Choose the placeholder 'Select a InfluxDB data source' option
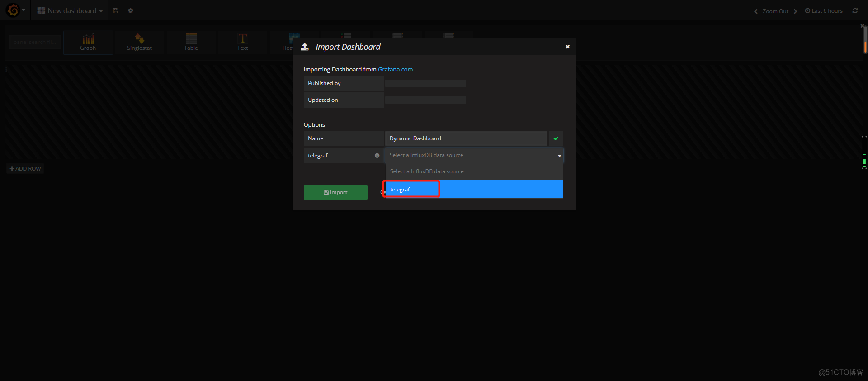This screenshot has width=868, height=381. 474,171
